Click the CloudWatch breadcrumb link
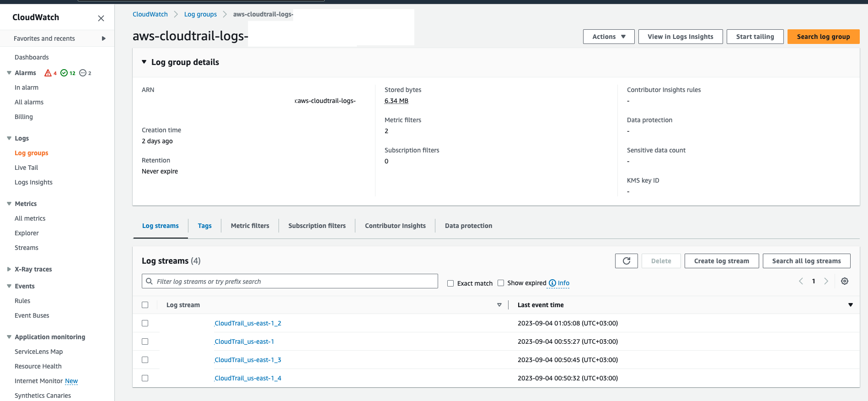Screen dimensions: 868x401 [x=150, y=14]
